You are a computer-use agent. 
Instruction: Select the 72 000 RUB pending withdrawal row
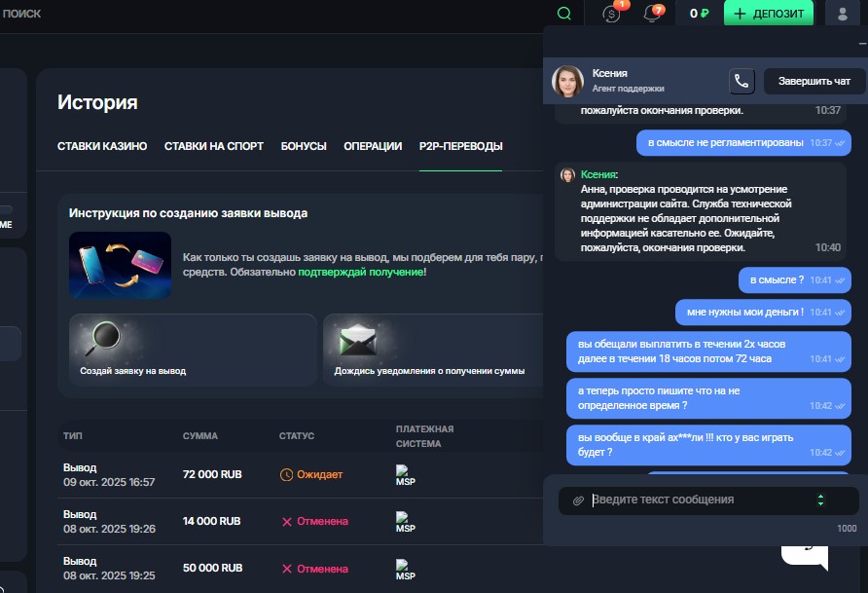(x=292, y=474)
